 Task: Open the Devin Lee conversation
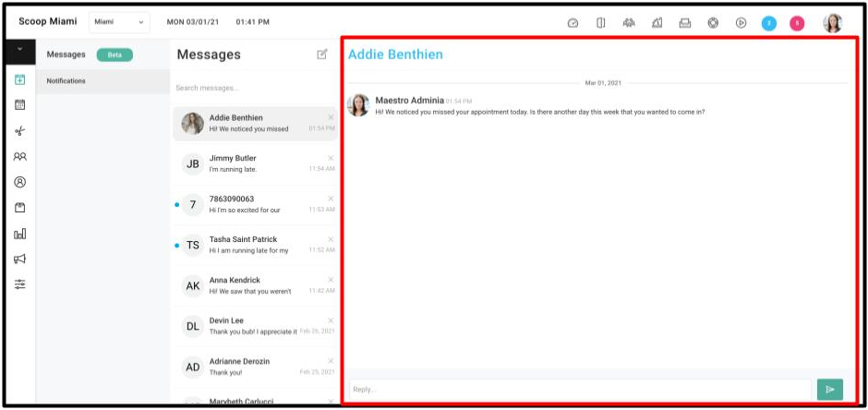pos(255,327)
